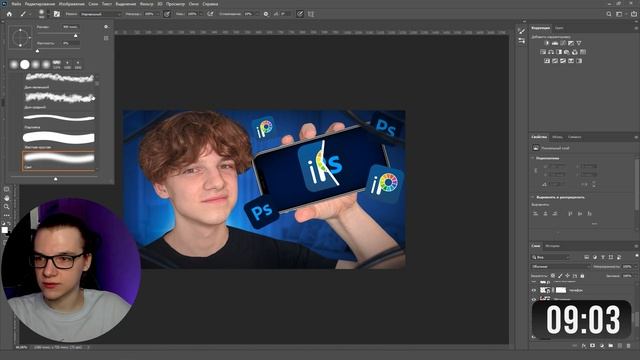Click the brush size value field
The width and height of the screenshot is (640, 360).
pos(71,27)
